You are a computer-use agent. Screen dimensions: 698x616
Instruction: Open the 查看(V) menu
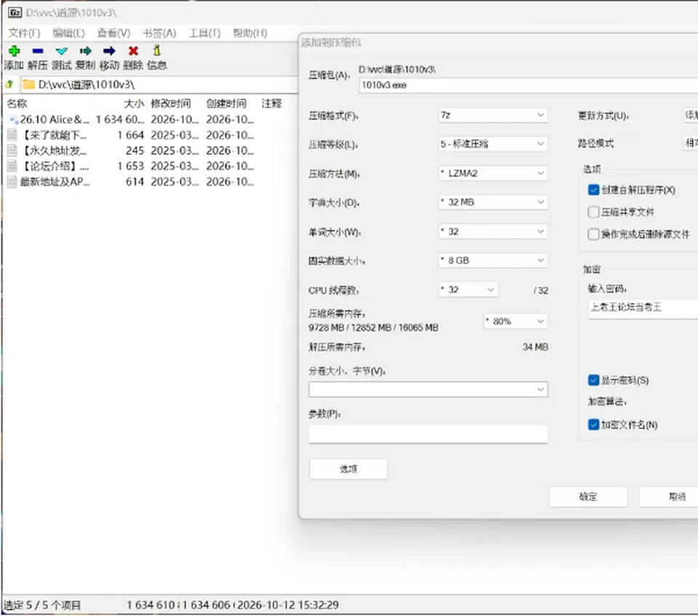pos(113,33)
